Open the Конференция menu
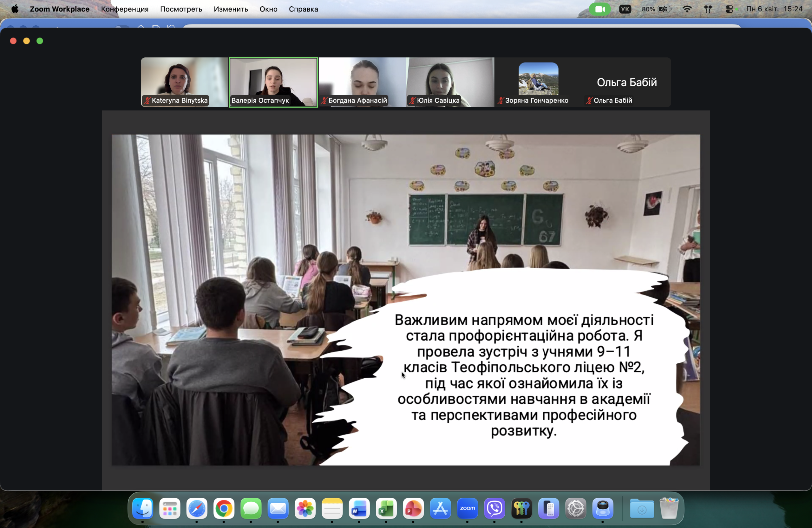Image resolution: width=812 pixels, height=528 pixels. [x=125, y=9]
